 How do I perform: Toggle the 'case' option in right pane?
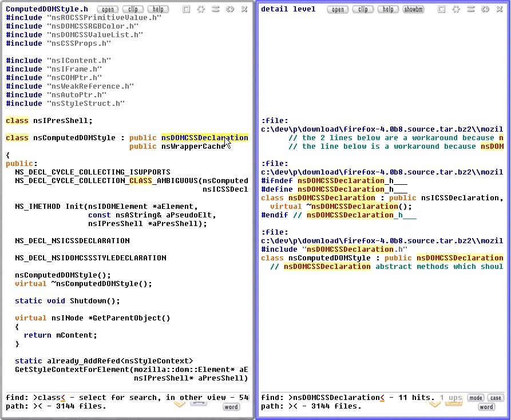[496, 398]
